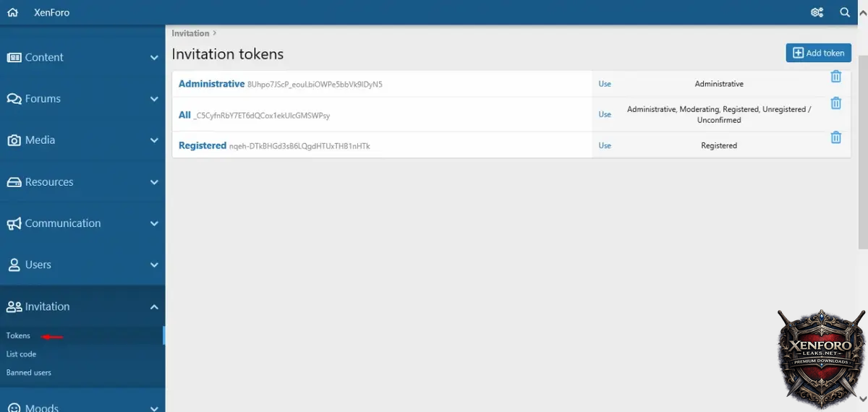The image size is (868, 412).
Task: Open the admin settings gears icon
Action: [x=817, y=12]
